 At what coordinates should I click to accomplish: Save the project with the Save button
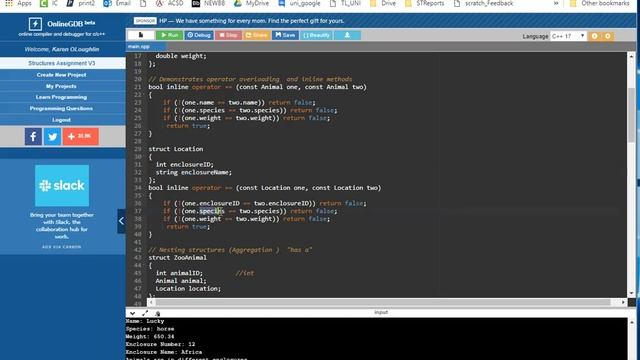click(x=285, y=35)
